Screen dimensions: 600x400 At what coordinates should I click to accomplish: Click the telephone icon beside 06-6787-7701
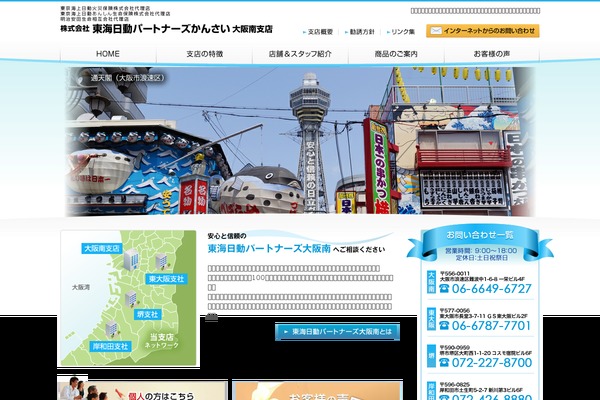coord(444,326)
